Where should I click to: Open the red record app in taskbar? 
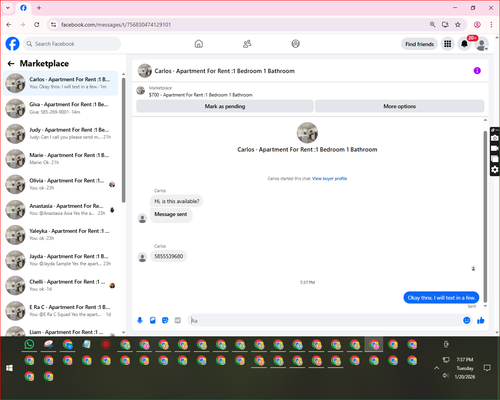click(106, 344)
